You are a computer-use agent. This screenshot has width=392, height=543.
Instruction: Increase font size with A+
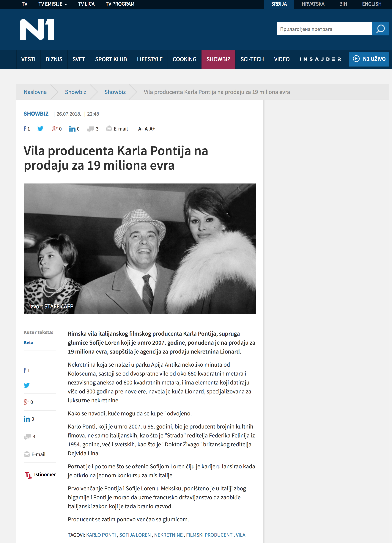[152, 129]
